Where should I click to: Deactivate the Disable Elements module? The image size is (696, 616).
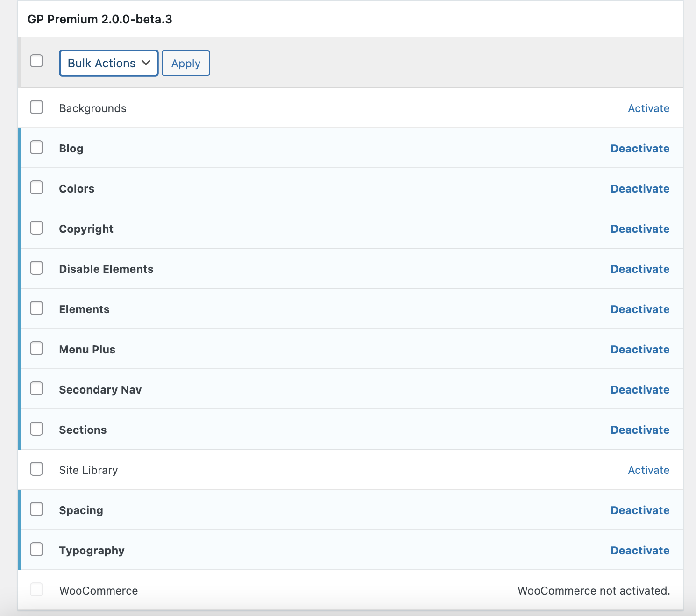(640, 269)
